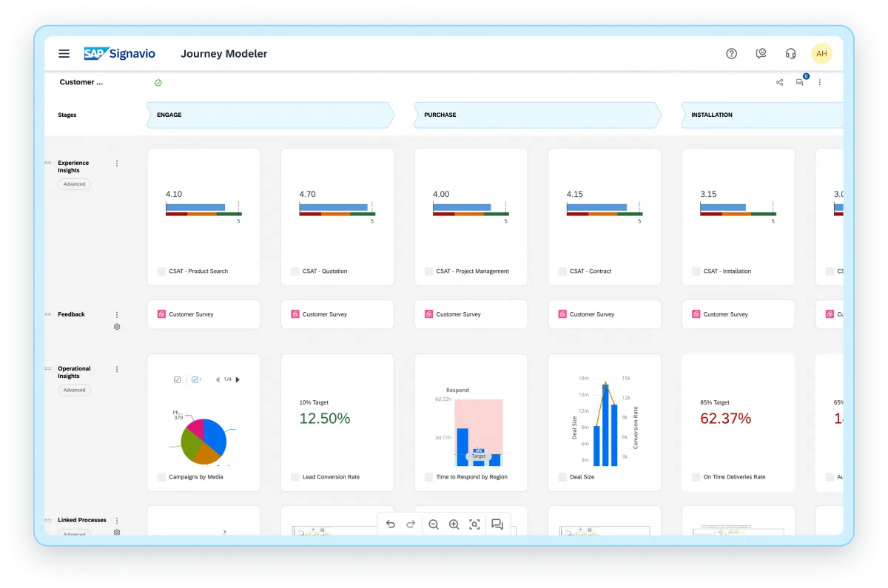Tick checkbox beside CSAT - Quotation

tap(295, 271)
